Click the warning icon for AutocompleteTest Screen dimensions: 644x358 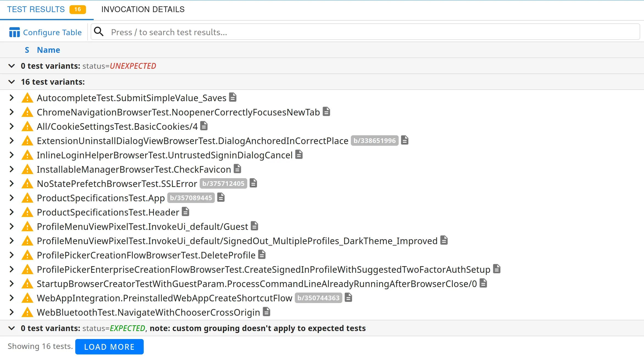coord(28,98)
